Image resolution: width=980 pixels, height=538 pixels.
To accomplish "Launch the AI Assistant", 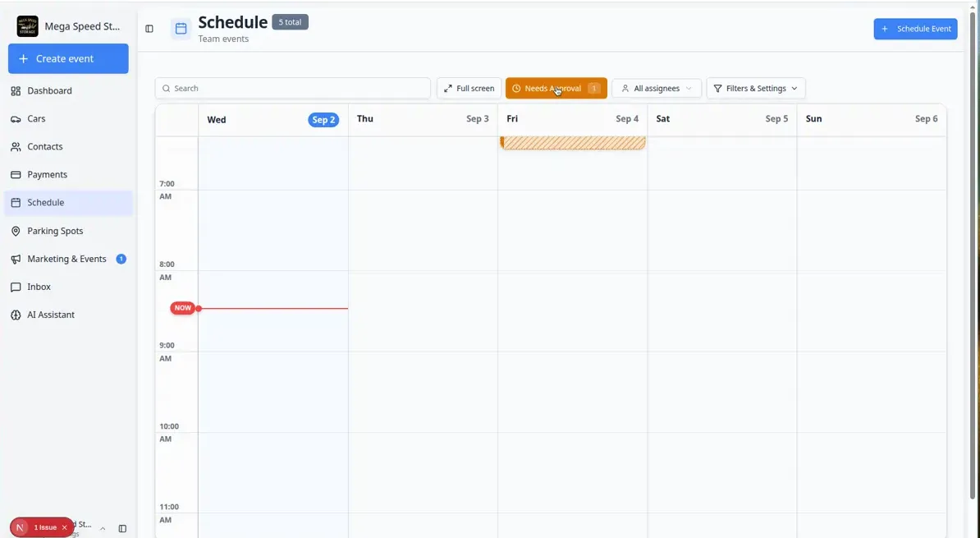I will pyautogui.click(x=68, y=315).
